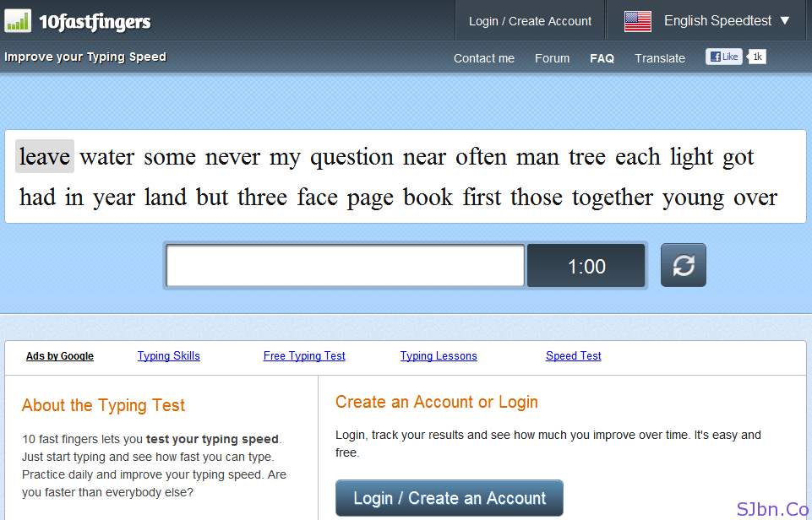Open the Contact me page
Screen dimensions: 812x520
(x=483, y=58)
